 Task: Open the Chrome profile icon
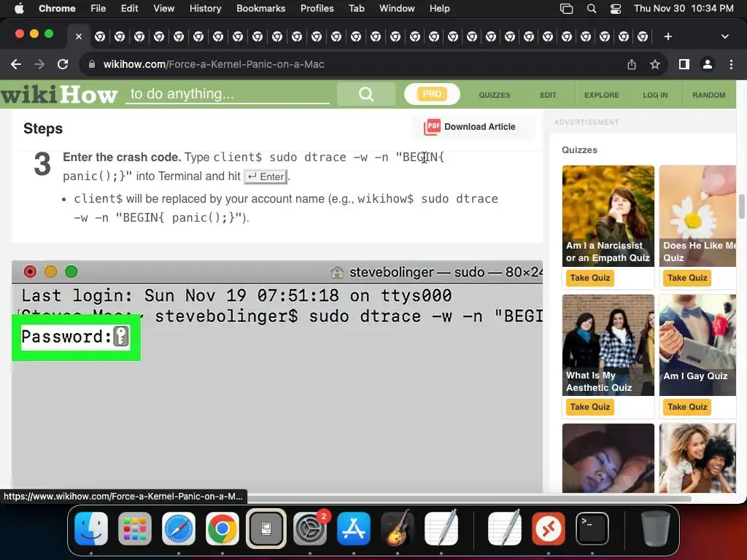click(708, 64)
